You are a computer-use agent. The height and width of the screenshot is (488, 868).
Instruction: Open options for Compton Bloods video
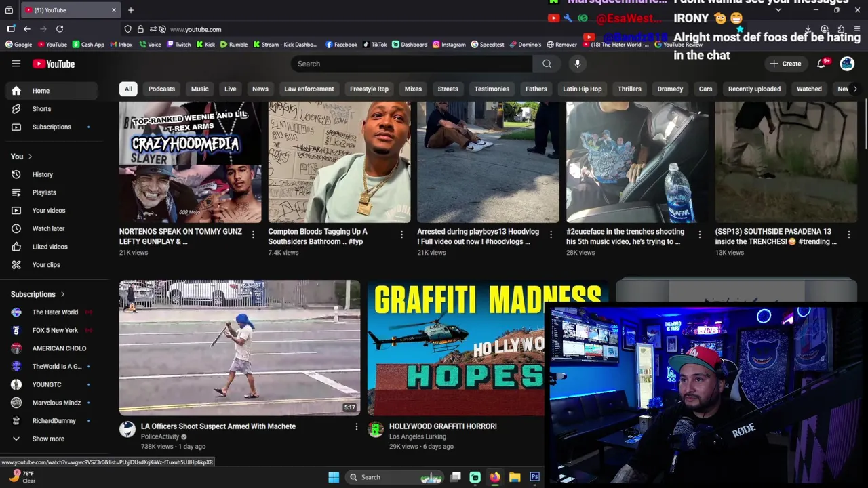click(401, 235)
